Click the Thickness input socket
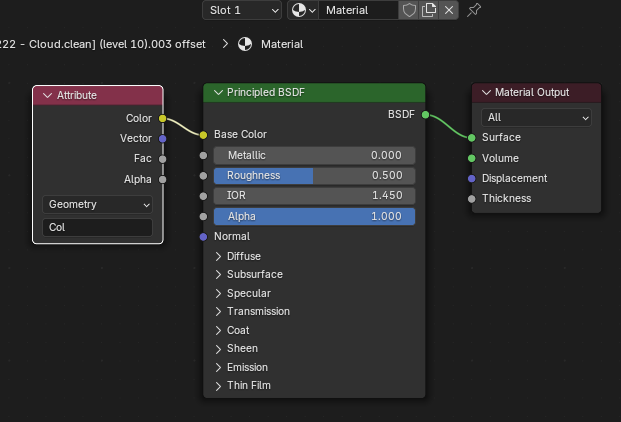 click(471, 199)
